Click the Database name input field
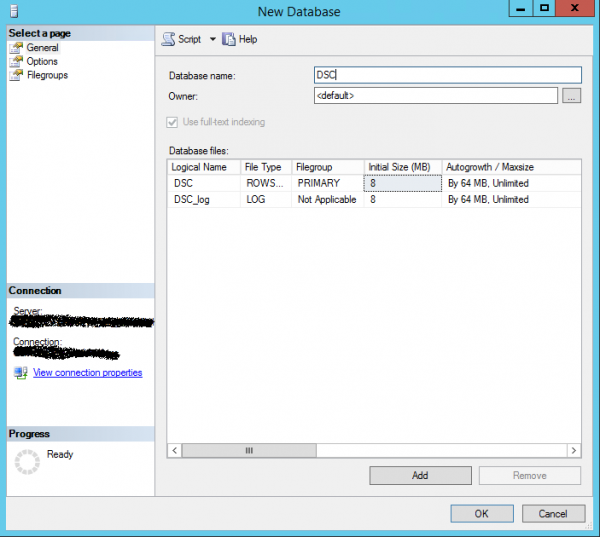This screenshot has height=537, width=600. [446, 75]
